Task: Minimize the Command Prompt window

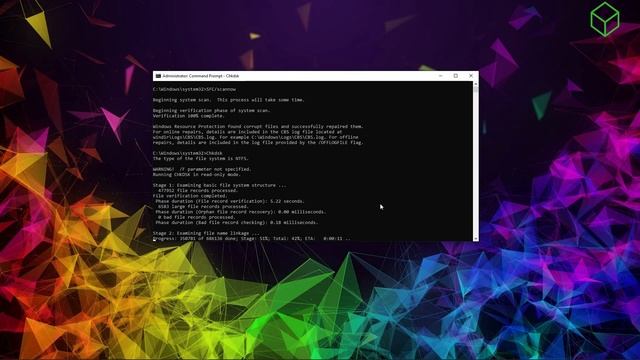Action: [x=440, y=76]
